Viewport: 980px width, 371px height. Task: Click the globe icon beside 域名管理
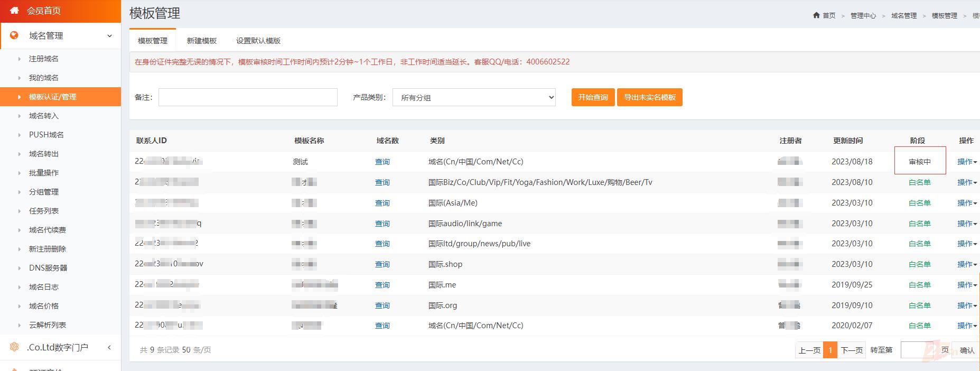tap(14, 35)
